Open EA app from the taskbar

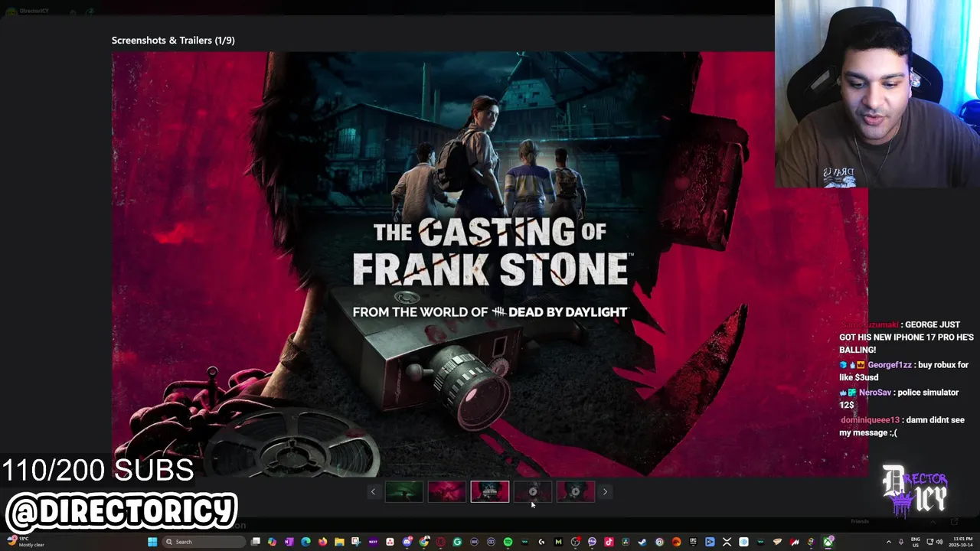(x=677, y=542)
